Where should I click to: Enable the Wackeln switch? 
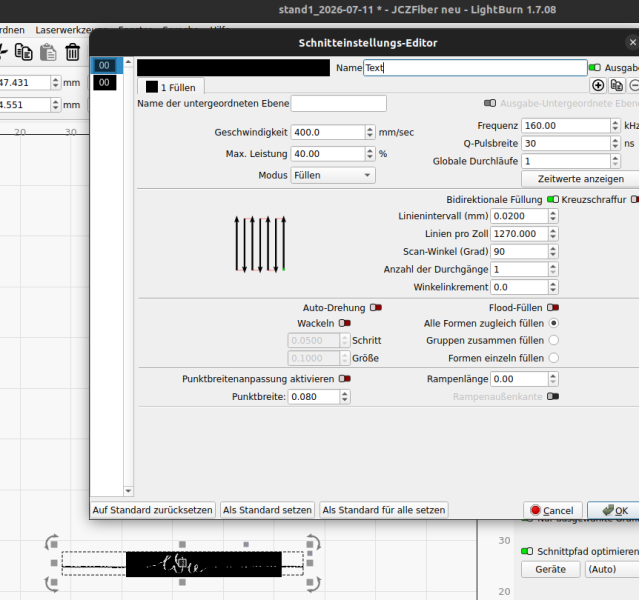pyautogui.click(x=345, y=323)
